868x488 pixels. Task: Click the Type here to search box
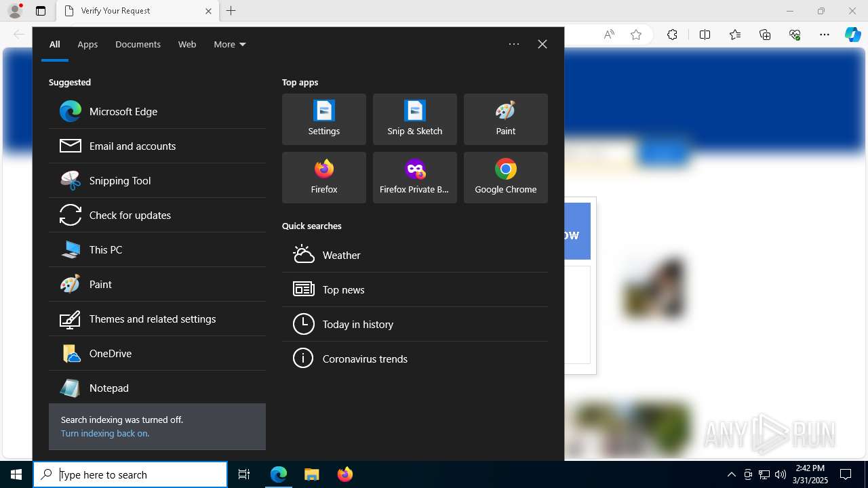click(x=130, y=474)
